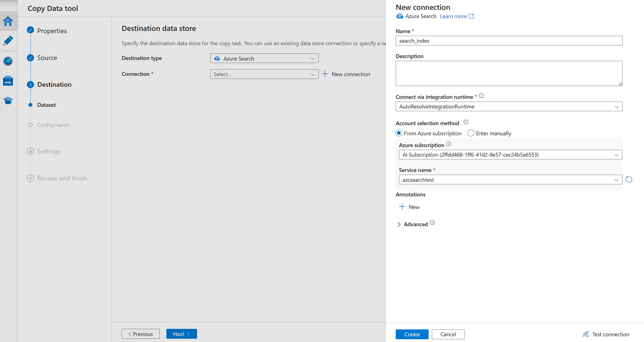The image size is (644, 342).
Task: Click the Destination step number icon
Action: point(30,85)
